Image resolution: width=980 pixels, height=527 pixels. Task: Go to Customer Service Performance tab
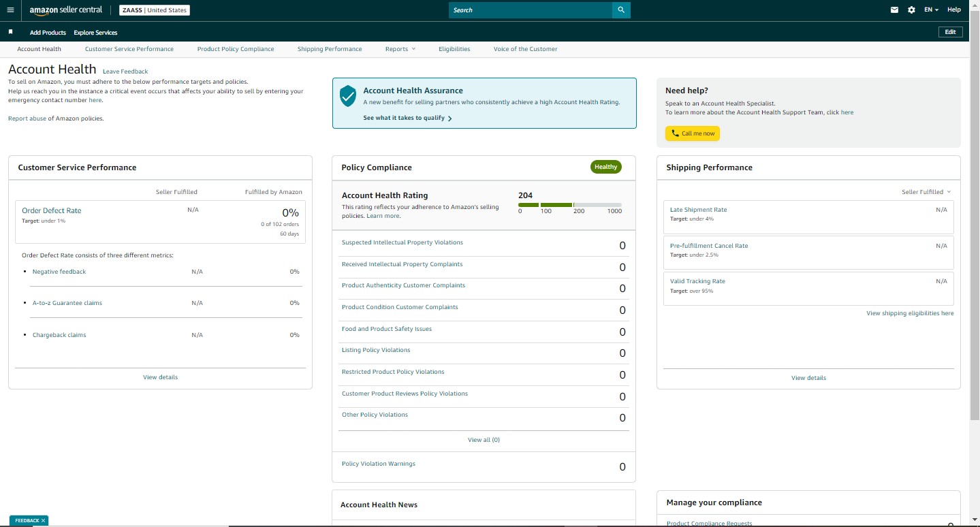click(129, 49)
